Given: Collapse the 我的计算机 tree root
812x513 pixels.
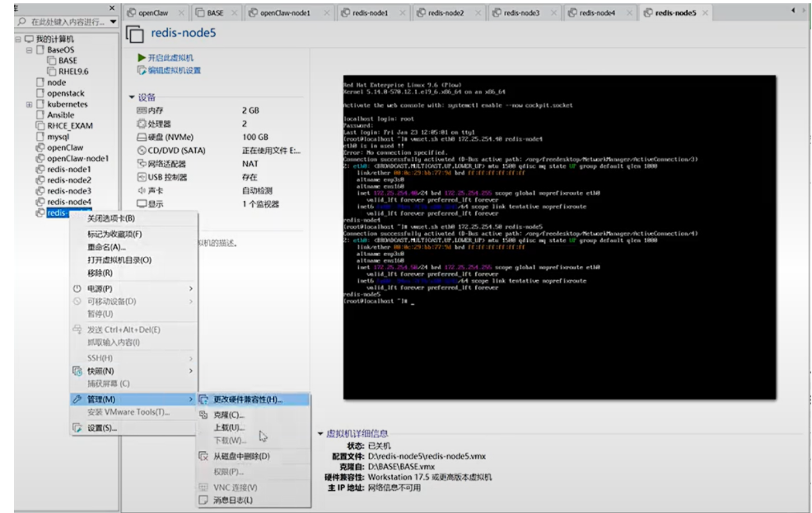Looking at the screenshot, I should 18,39.
